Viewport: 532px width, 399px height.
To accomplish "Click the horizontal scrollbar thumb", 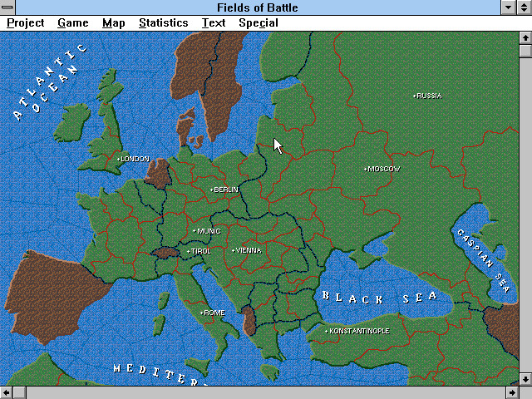I will pyautogui.click(x=20, y=392).
